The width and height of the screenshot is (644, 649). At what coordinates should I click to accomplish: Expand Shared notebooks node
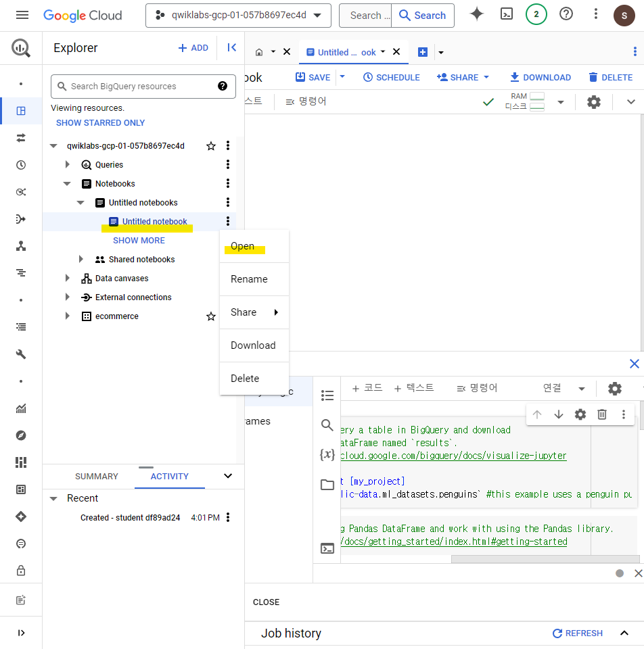[x=81, y=260]
